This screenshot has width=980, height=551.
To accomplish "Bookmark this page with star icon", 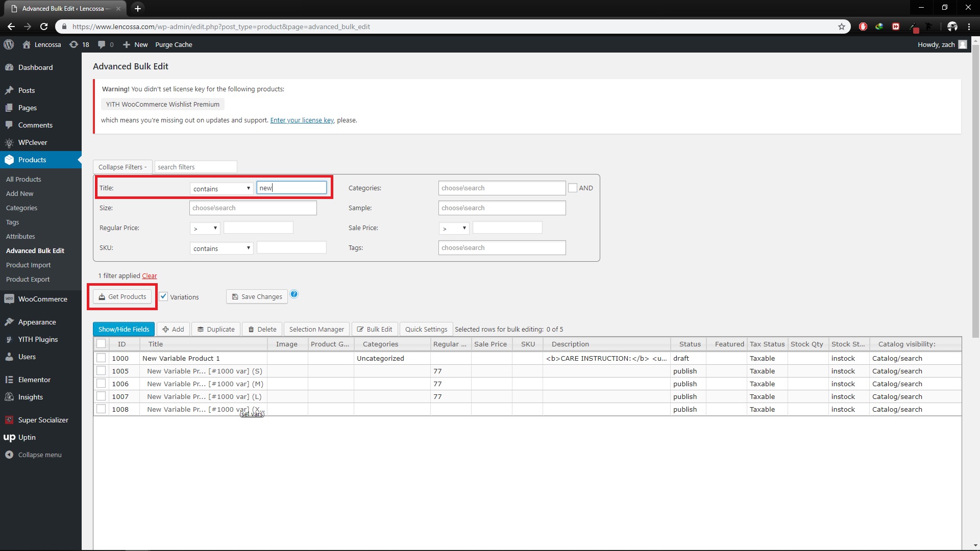I will [842, 27].
